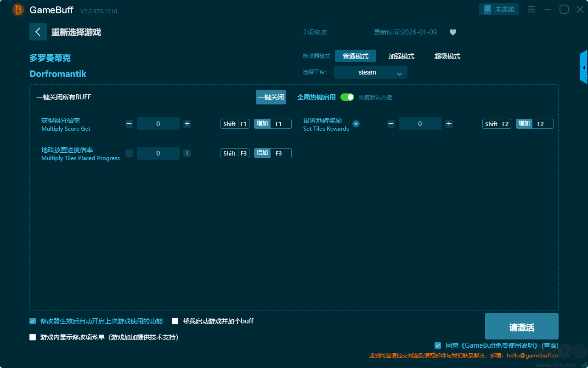Open the 增加 F1 hotkey dropdown

pos(273,124)
